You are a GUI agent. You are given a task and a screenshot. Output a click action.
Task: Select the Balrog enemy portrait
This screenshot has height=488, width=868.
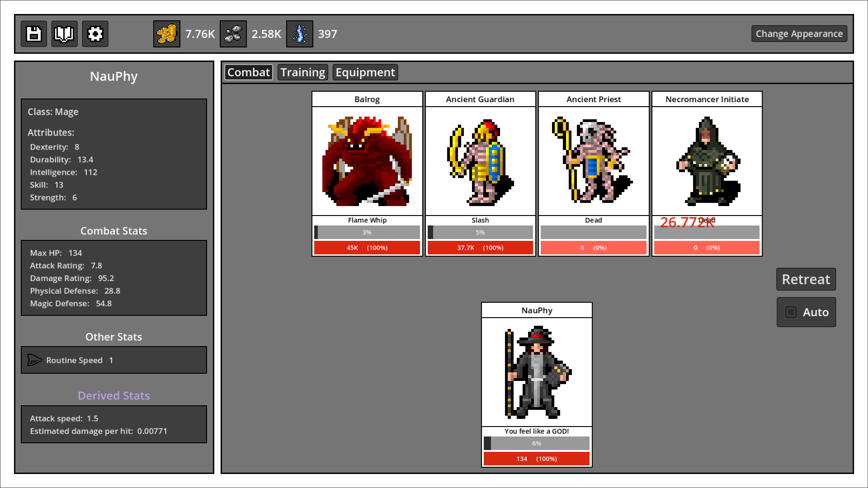367,160
